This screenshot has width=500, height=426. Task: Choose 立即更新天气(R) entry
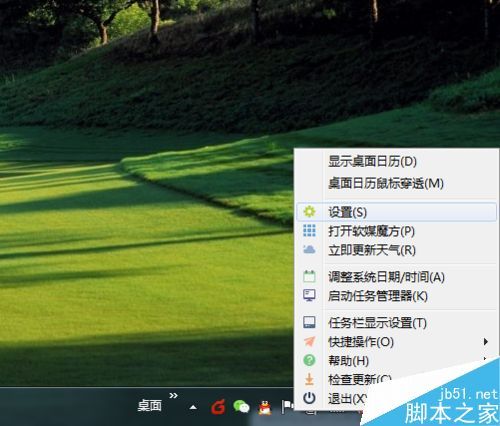tap(396, 250)
